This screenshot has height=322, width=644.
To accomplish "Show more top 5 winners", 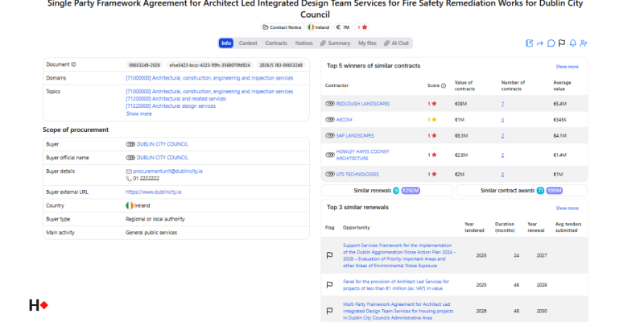I will (x=568, y=67).
